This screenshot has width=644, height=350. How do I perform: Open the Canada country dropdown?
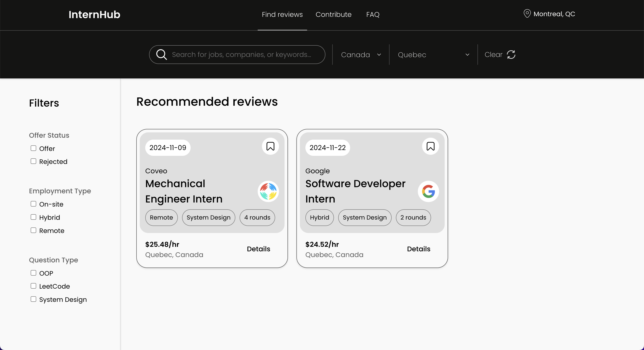tap(361, 55)
